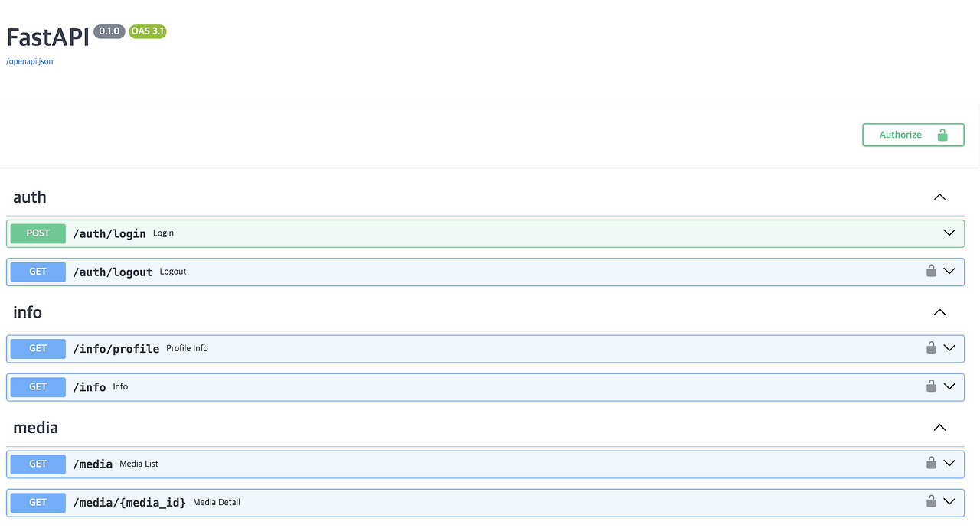980x528 pixels.
Task: Click the /auth/login path text
Action: click(109, 233)
